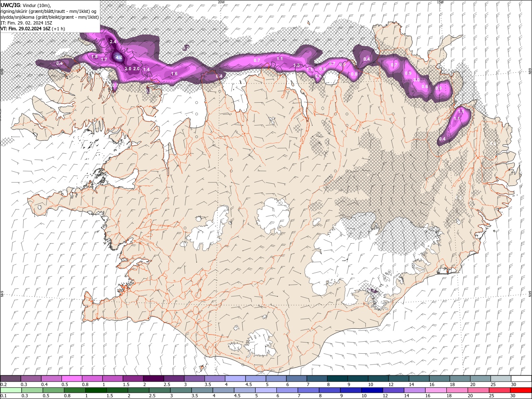Click the bright red swatch above 30 on the rain scale
The image size is (532, 399).
point(521,390)
